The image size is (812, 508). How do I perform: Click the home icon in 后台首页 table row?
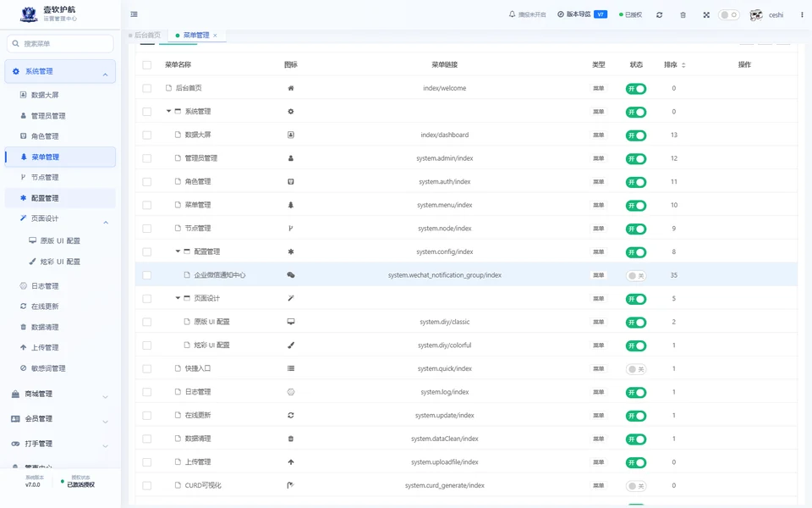(291, 88)
